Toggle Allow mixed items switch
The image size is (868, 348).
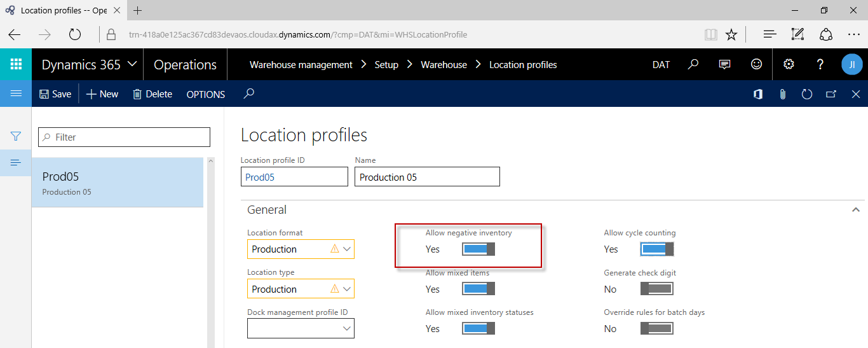[478, 289]
